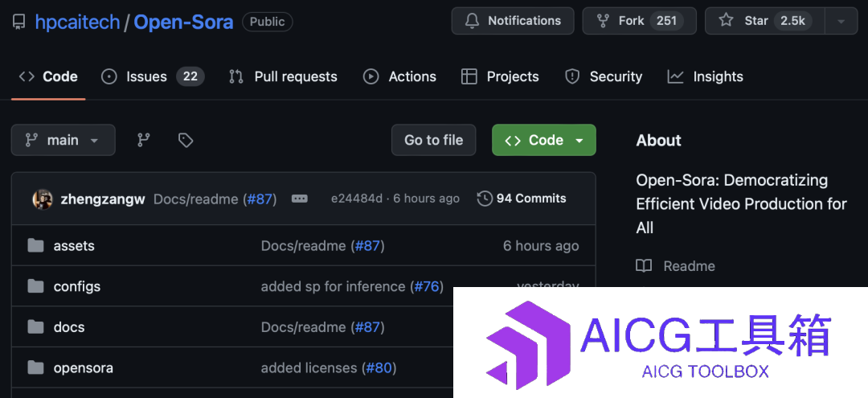Screen dimensions: 868x398
Task: Open the Open-Sora repository link
Action: (x=183, y=22)
